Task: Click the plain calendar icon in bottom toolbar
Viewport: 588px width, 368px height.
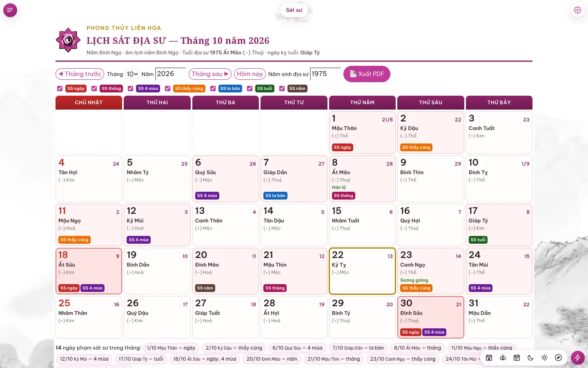Action: (517, 358)
